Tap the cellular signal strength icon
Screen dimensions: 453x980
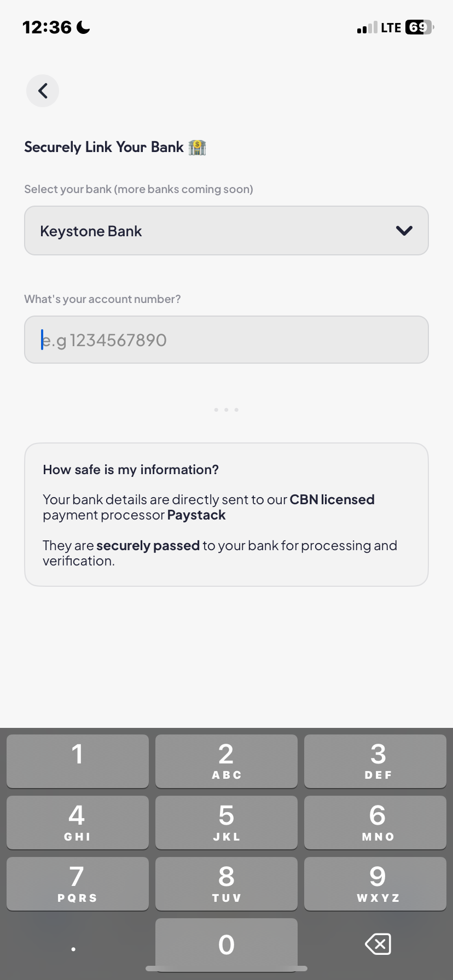tap(367, 28)
